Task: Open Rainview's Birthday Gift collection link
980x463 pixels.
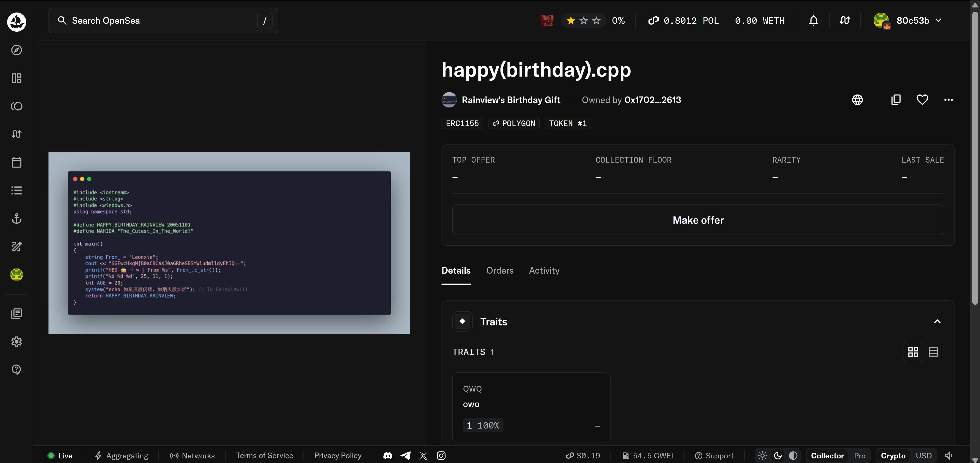Action: tap(510, 100)
